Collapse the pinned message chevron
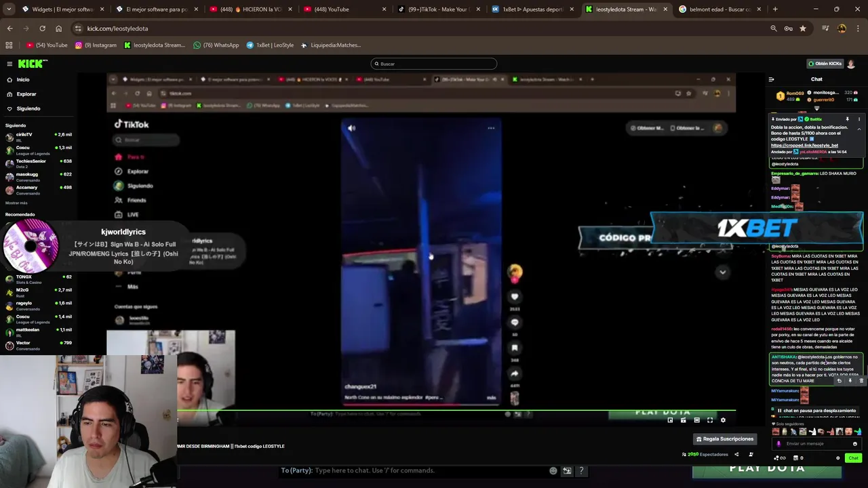The image size is (868, 488). [x=859, y=129]
